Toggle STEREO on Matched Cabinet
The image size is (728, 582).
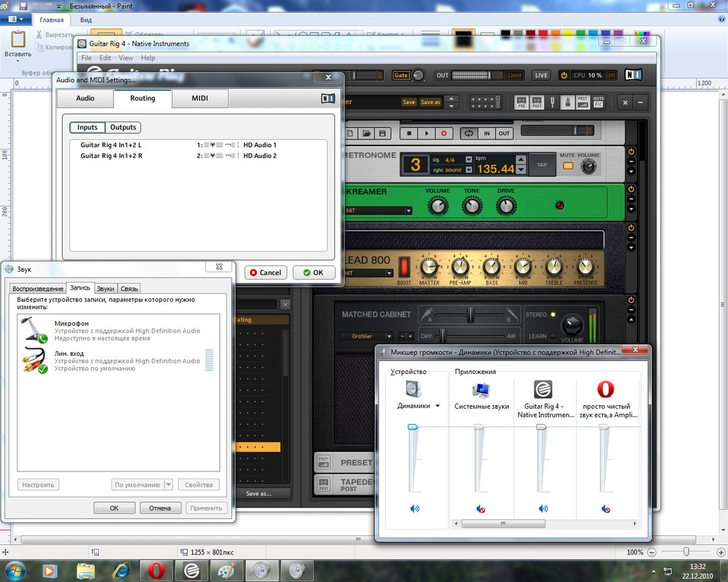(x=553, y=314)
